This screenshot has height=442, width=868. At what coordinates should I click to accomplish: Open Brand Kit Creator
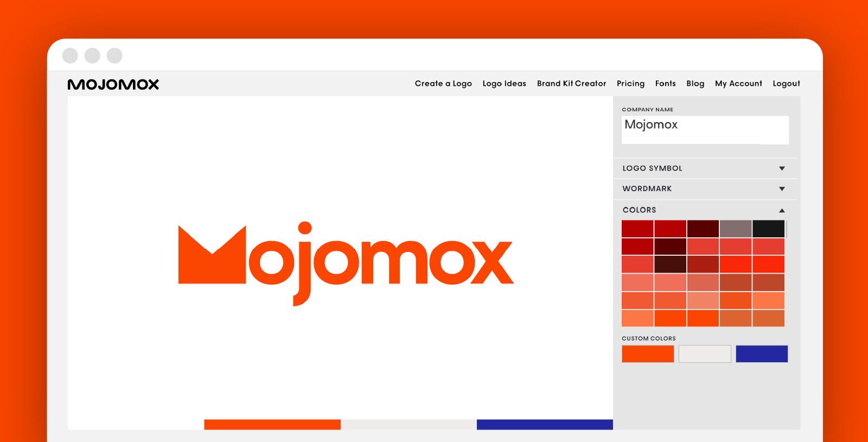tap(572, 84)
